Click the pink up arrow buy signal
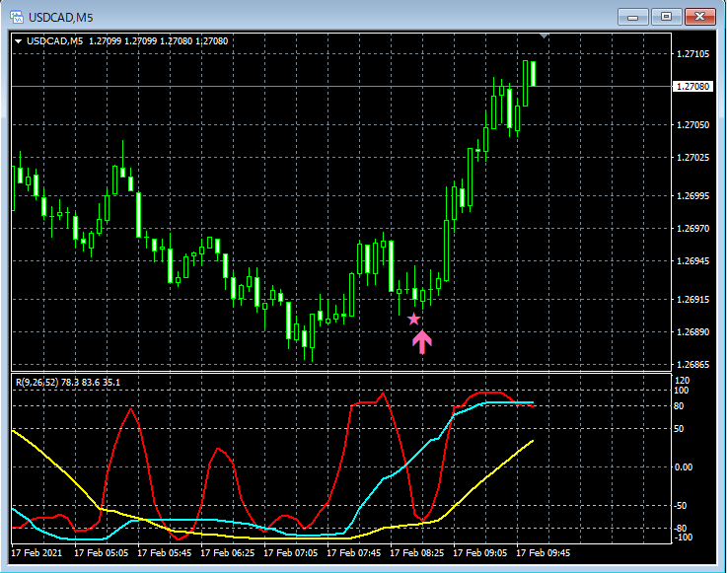728x573 pixels. (x=422, y=342)
